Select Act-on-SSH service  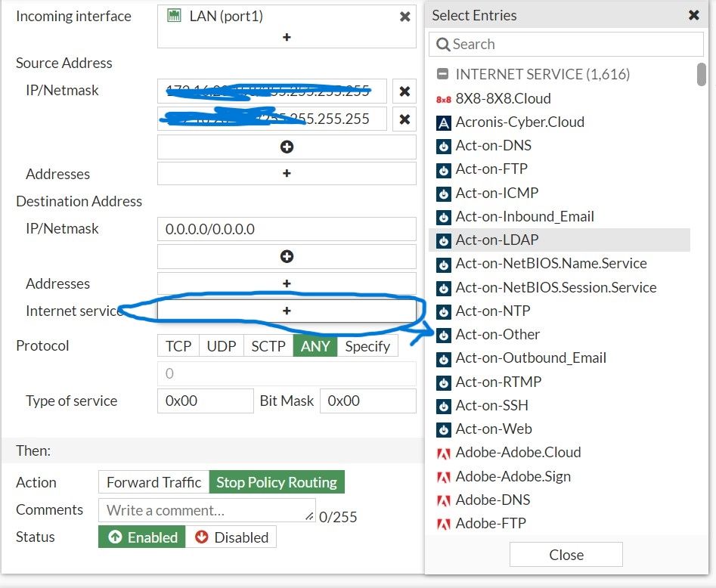[559, 405]
